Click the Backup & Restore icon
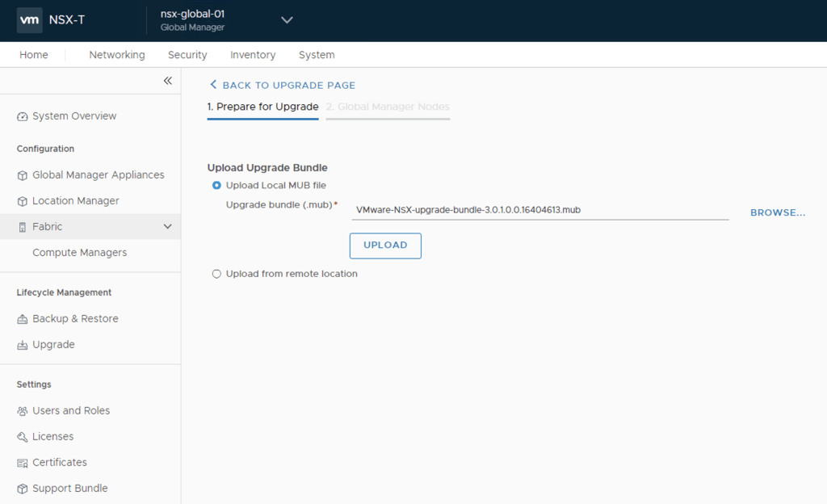The width and height of the screenshot is (827, 504). (23, 319)
